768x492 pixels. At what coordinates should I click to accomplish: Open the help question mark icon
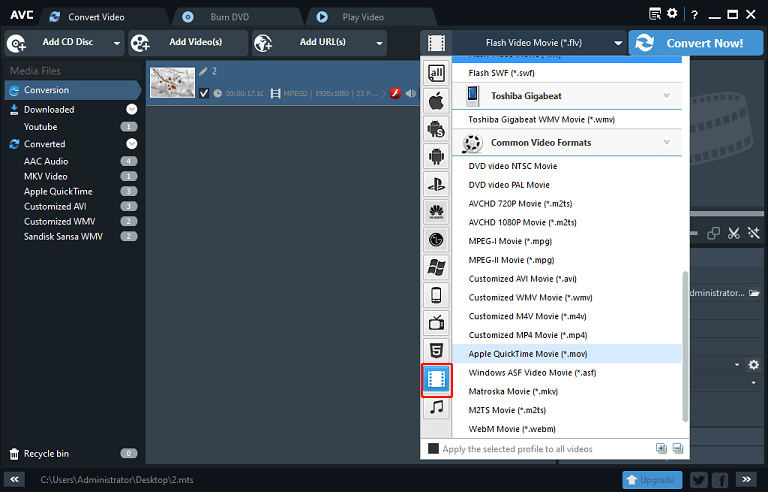[694, 15]
